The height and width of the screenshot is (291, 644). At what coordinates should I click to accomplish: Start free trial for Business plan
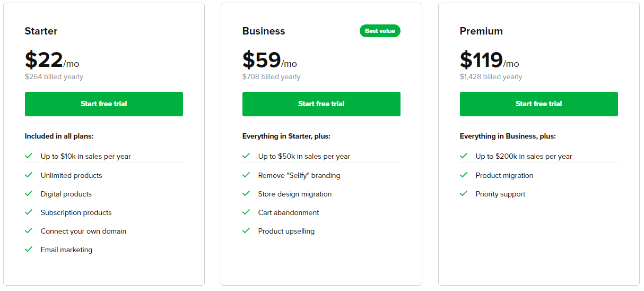(x=321, y=104)
